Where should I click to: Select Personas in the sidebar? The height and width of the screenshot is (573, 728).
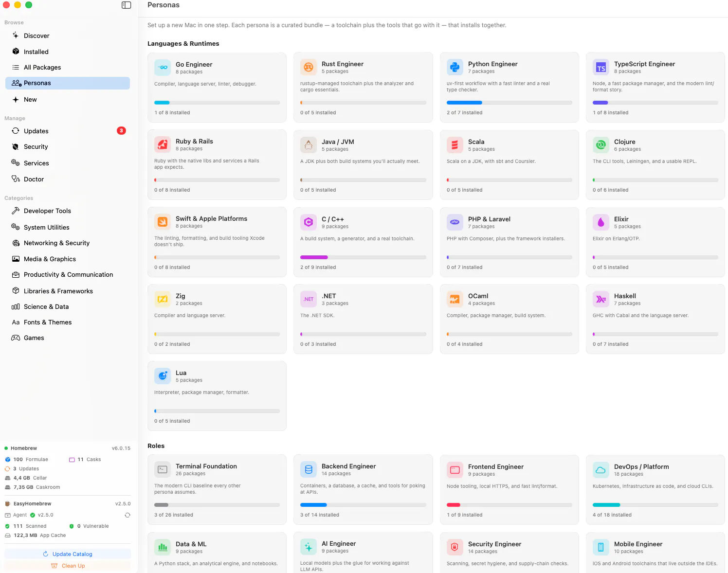coord(68,83)
